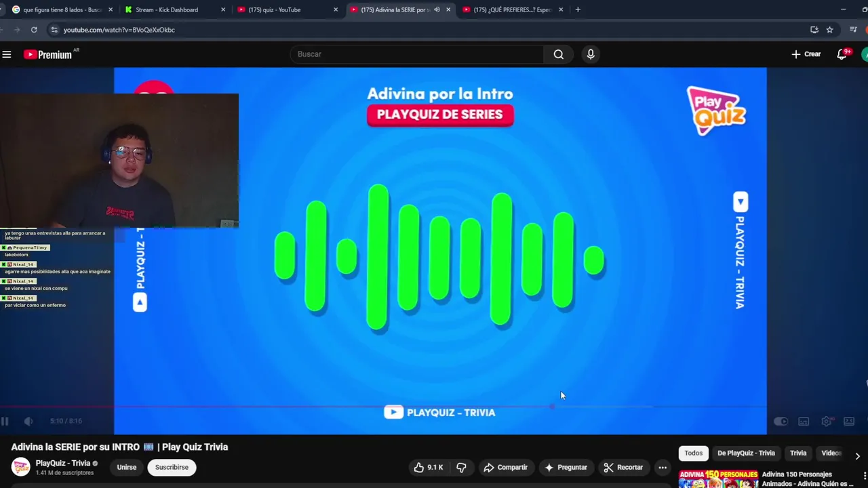Click the address bar URL
The image size is (868, 488).
pos(119,30)
